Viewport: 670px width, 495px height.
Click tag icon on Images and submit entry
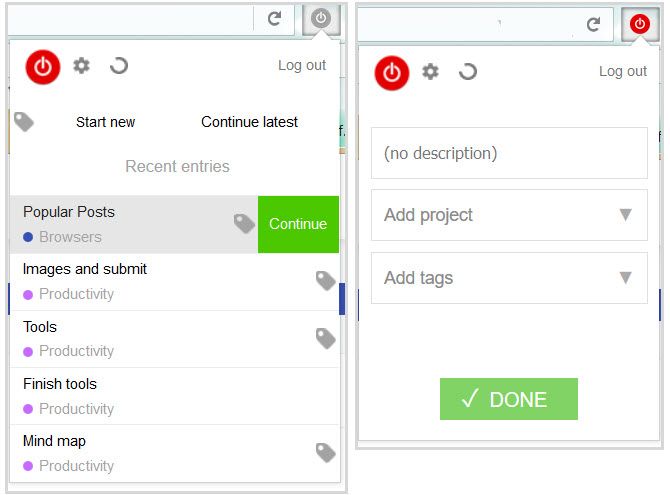325,281
